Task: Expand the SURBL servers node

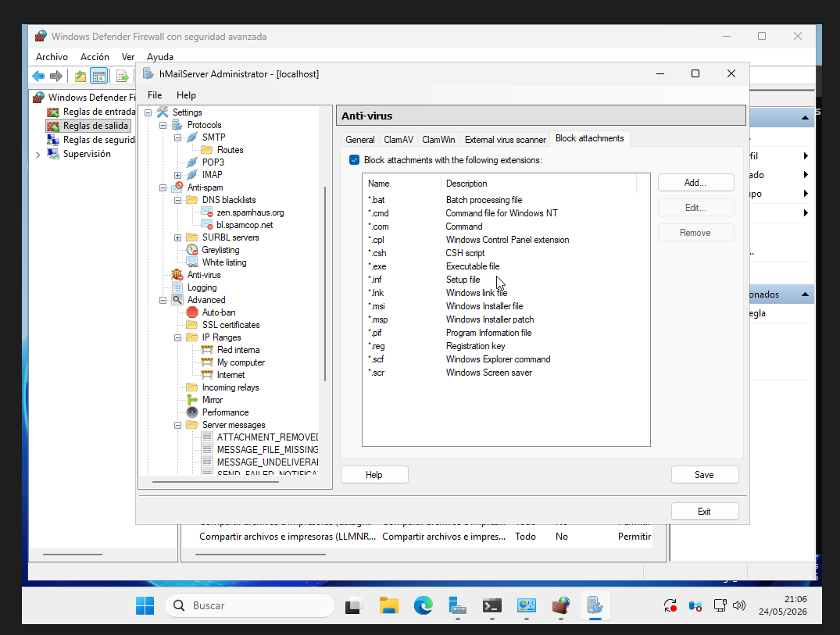Action: click(178, 237)
